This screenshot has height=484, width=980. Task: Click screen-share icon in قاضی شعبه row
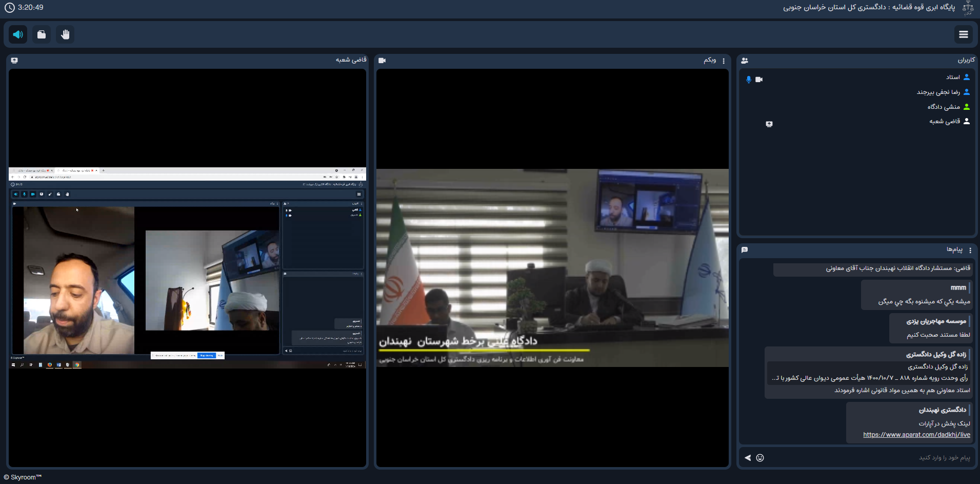pyautogui.click(x=769, y=124)
